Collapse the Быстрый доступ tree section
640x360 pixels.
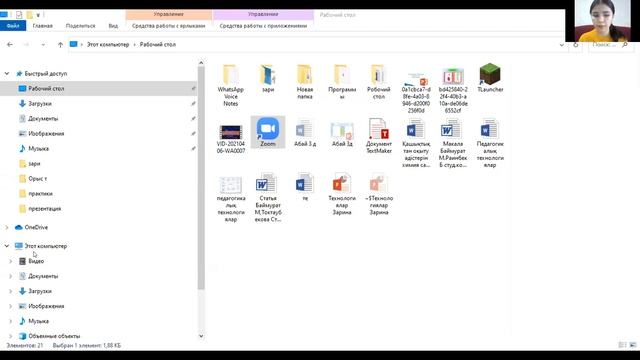tap(7, 73)
